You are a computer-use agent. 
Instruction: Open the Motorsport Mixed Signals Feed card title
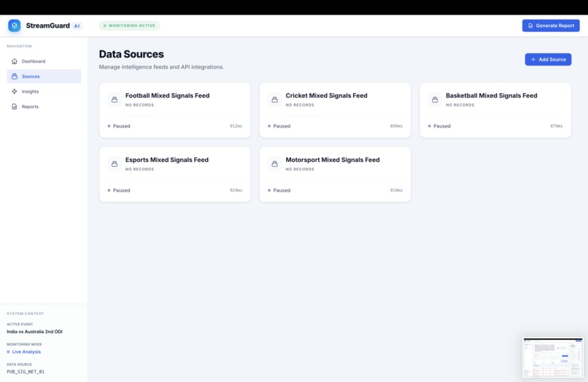coord(332,160)
